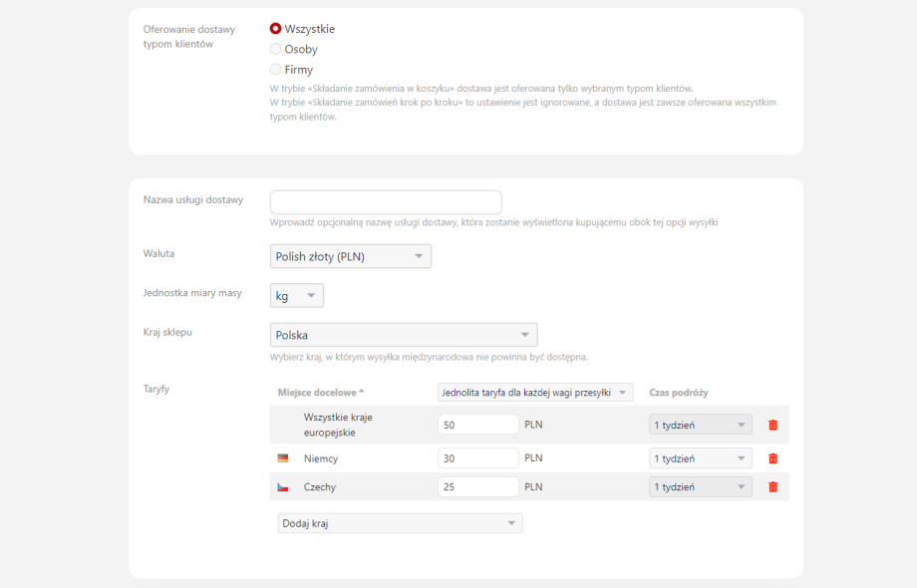Open the Jednolita taryfa type dropdown
Image resolution: width=917 pixels, height=588 pixels.
535,393
